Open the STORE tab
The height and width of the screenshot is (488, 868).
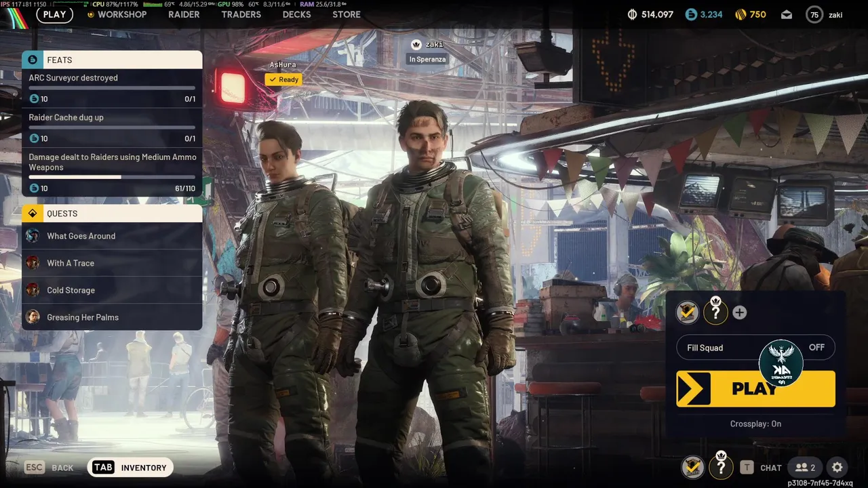pos(347,14)
